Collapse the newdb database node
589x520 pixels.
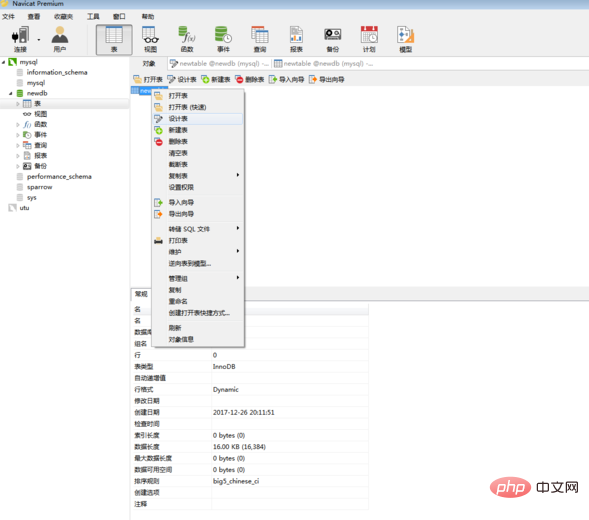coord(11,94)
